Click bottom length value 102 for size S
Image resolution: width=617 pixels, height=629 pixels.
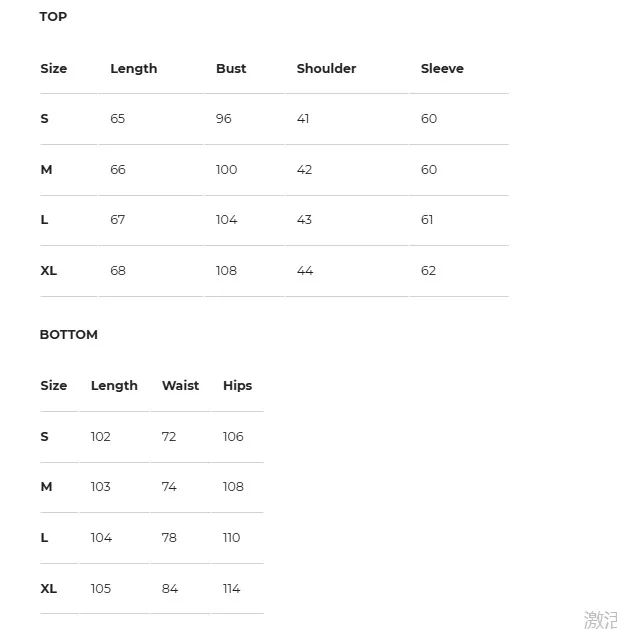100,436
